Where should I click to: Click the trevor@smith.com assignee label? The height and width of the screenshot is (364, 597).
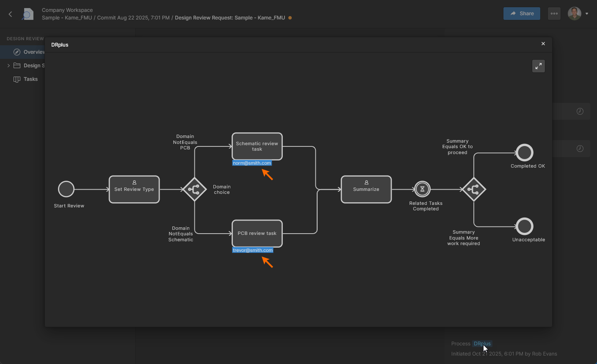point(253,250)
